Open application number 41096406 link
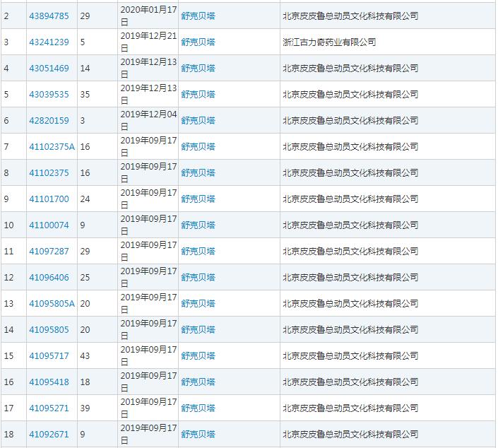Viewport: 498px width, 448px height. 49,278
